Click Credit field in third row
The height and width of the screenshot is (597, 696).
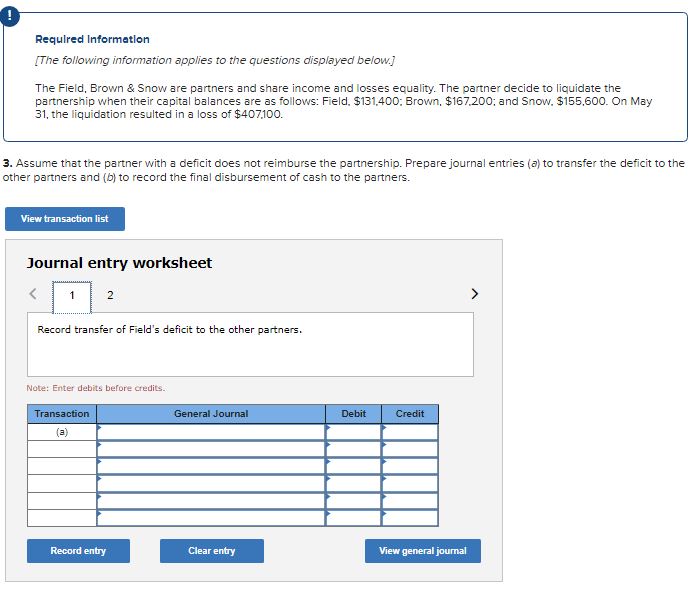coord(410,466)
